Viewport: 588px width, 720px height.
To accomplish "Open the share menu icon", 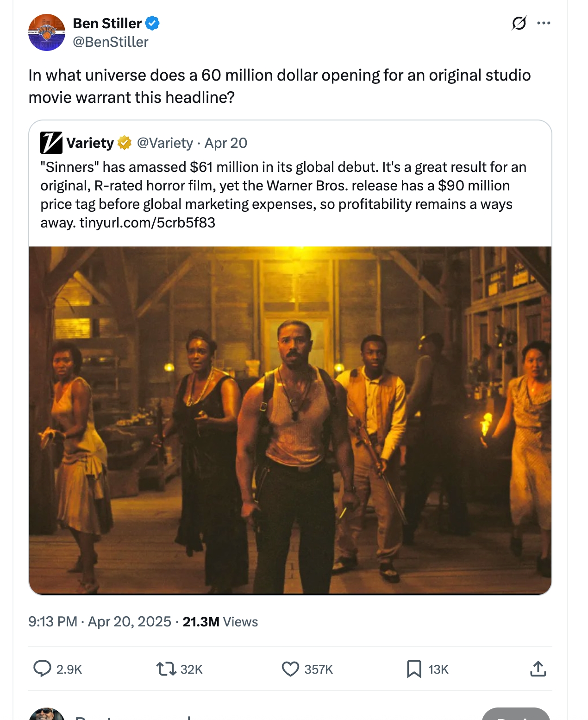I will pos(538,669).
